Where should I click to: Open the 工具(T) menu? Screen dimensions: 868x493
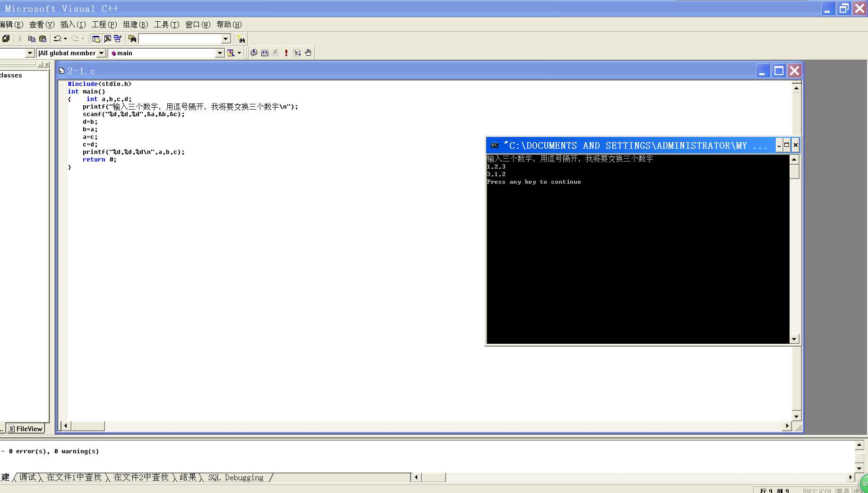click(x=166, y=25)
